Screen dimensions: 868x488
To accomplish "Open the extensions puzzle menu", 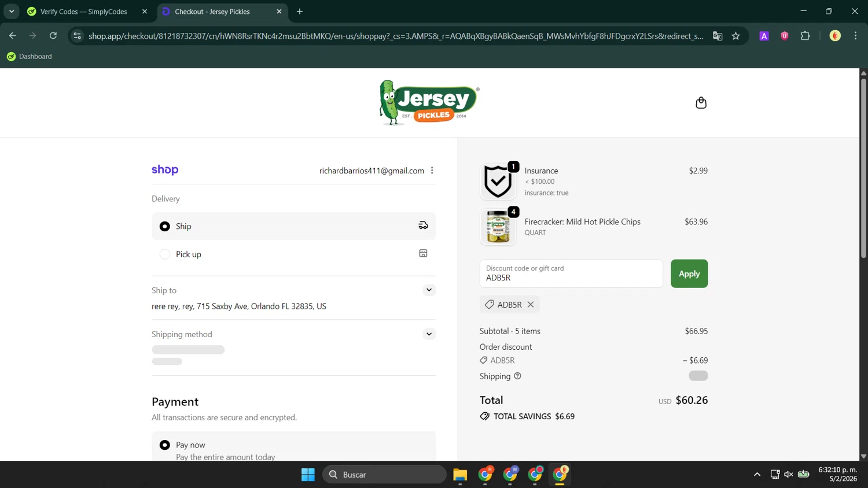I will pyautogui.click(x=805, y=36).
